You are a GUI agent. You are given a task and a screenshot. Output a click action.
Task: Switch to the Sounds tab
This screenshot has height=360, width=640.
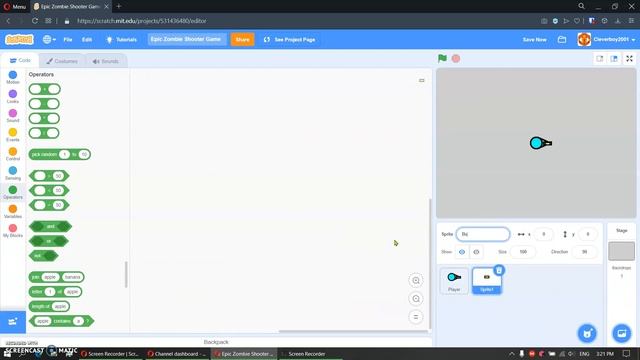pyautogui.click(x=106, y=61)
